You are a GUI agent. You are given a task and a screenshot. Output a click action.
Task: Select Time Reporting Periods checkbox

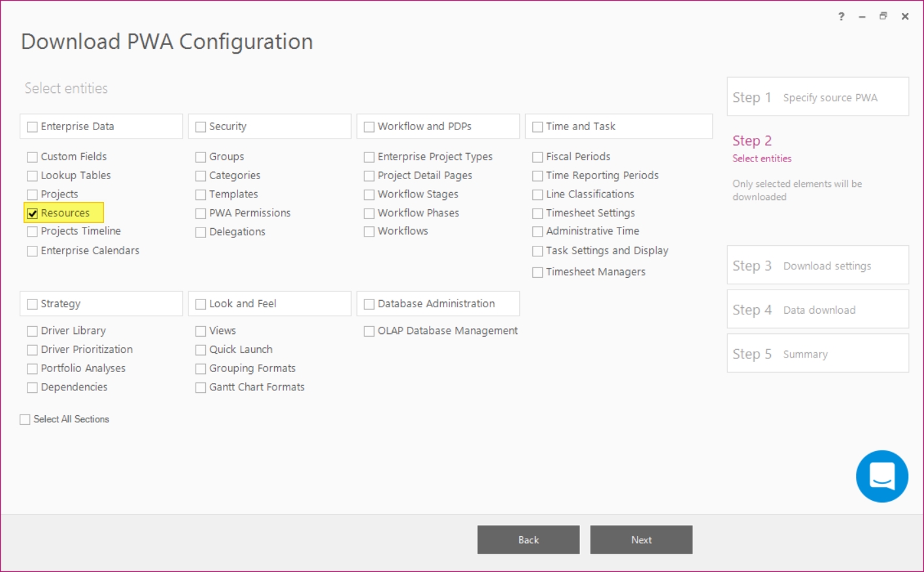[x=538, y=176]
